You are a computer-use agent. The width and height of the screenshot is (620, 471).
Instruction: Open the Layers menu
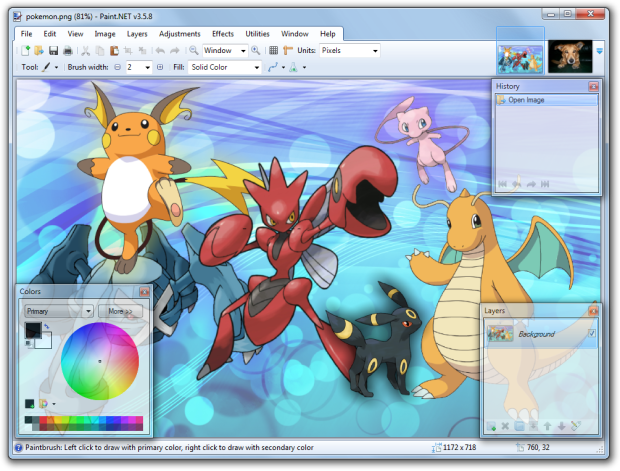click(137, 34)
